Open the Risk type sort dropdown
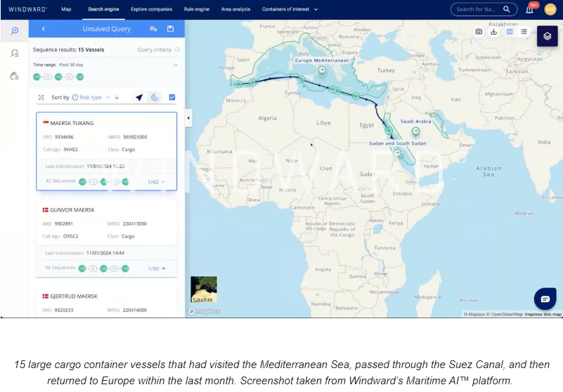The width and height of the screenshot is (563, 392). point(91,97)
